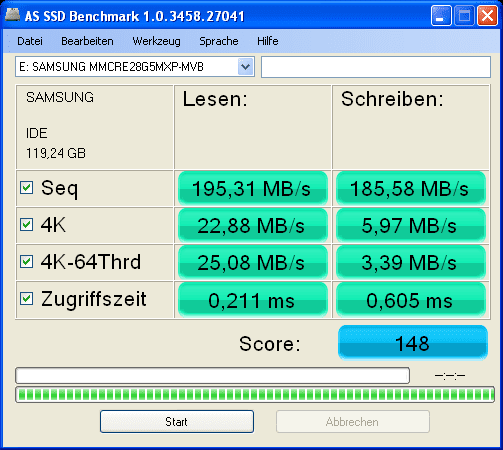503x450 pixels.
Task: Uncheck the Seq test checkbox
Action: pyautogui.click(x=26, y=188)
